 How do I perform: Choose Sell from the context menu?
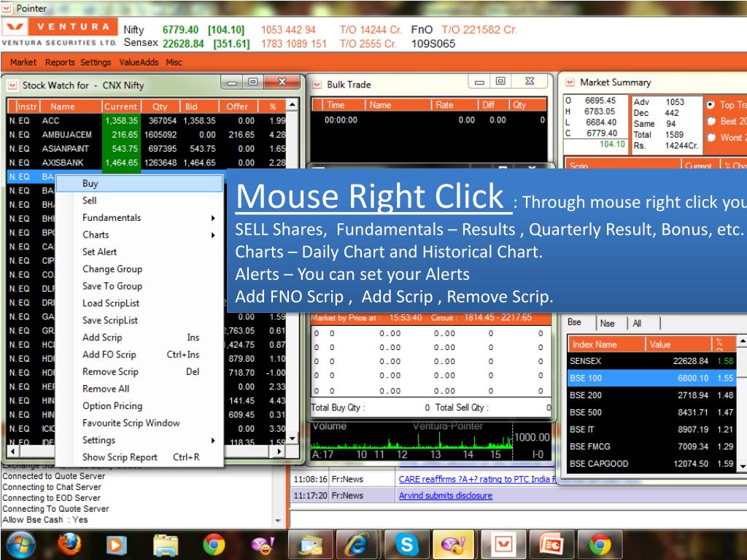(139, 201)
